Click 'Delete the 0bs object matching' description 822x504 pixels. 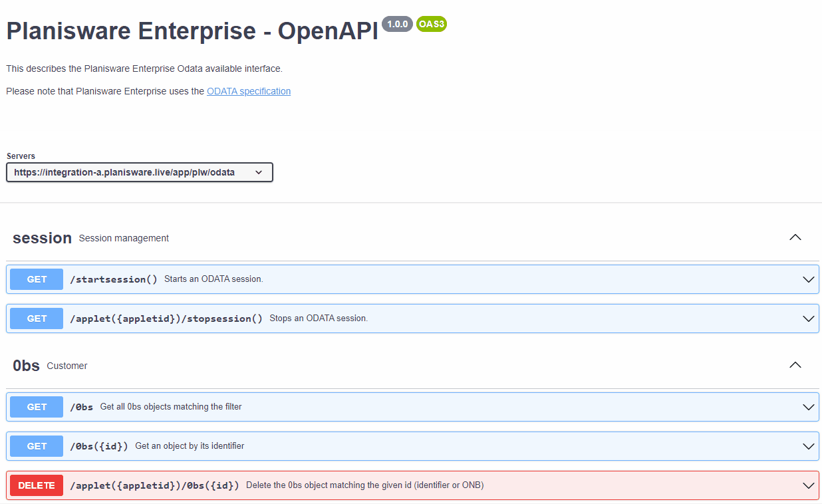[364, 485]
